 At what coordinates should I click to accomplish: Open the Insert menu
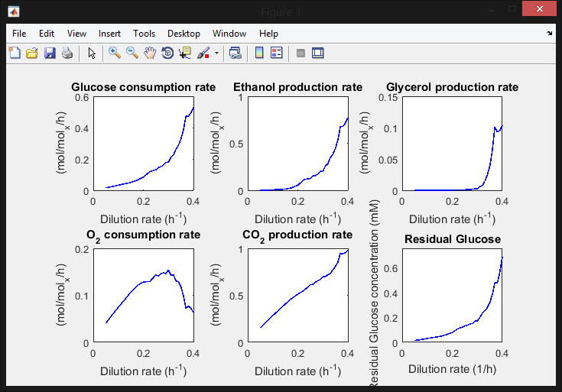pos(109,34)
